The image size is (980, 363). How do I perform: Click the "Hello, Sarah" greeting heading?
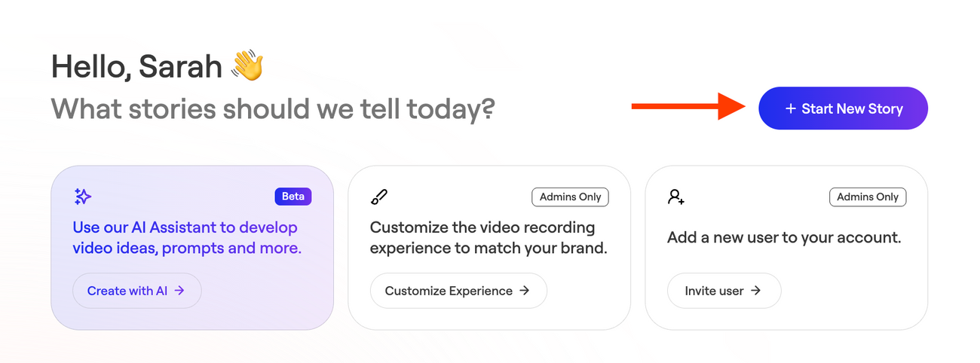click(136, 67)
